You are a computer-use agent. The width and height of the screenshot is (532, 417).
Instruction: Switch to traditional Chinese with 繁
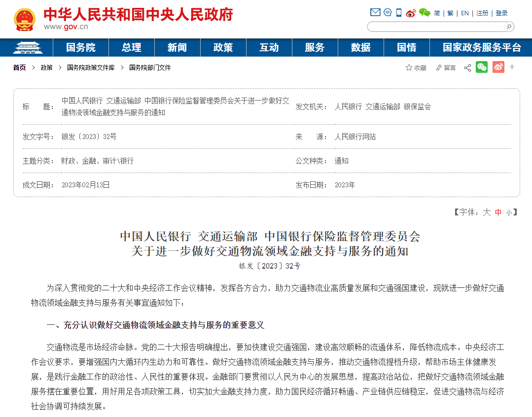[x=450, y=13]
